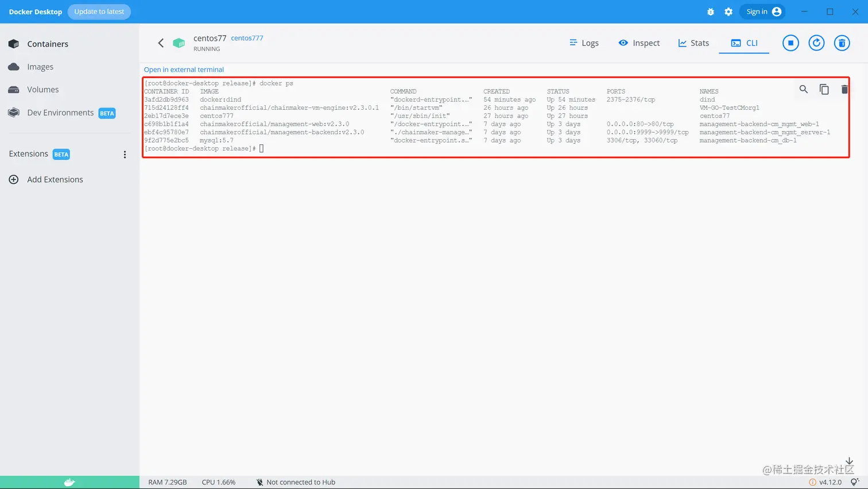Click management-backend-cm_mgmt_server-1 name in terminal
The width and height of the screenshot is (868, 489).
coord(765,132)
